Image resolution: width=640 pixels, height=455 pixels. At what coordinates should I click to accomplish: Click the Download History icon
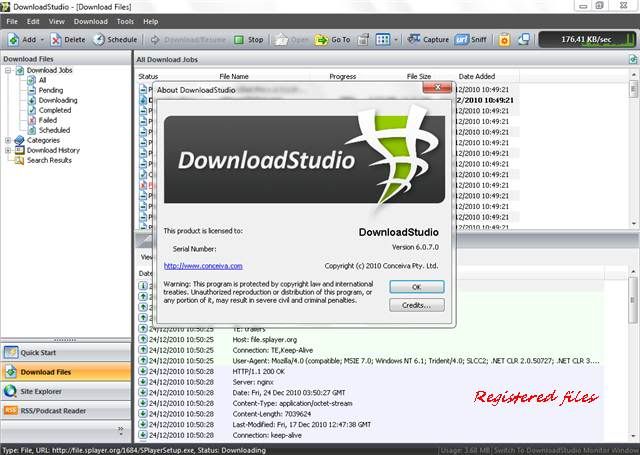(x=19, y=150)
